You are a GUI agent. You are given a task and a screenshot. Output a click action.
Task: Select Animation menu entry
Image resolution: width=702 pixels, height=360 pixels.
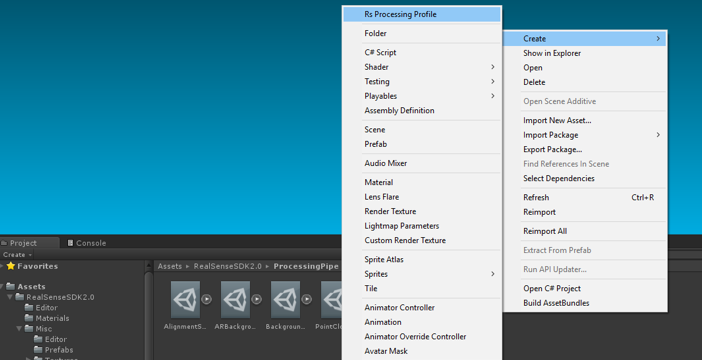click(x=422, y=322)
